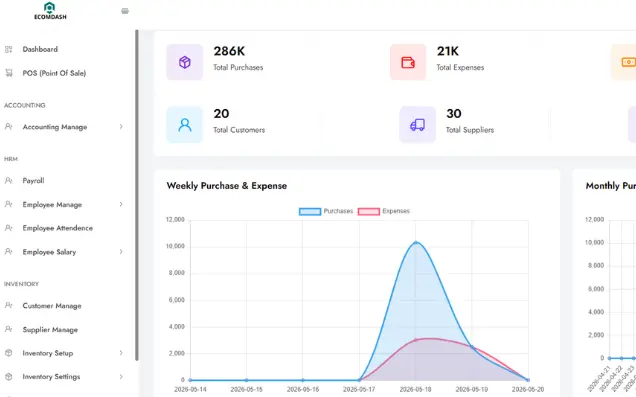Click the Total Suppliers truck icon

click(417, 124)
